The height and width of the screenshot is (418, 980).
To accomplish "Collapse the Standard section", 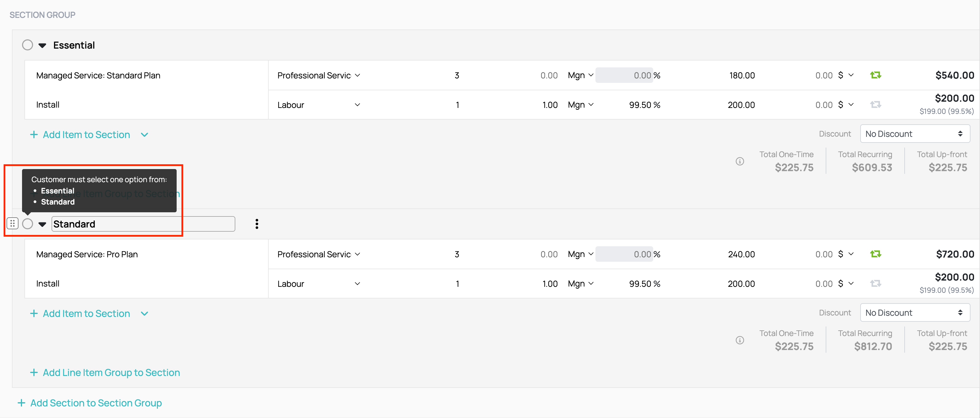I will click(x=42, y=225).
